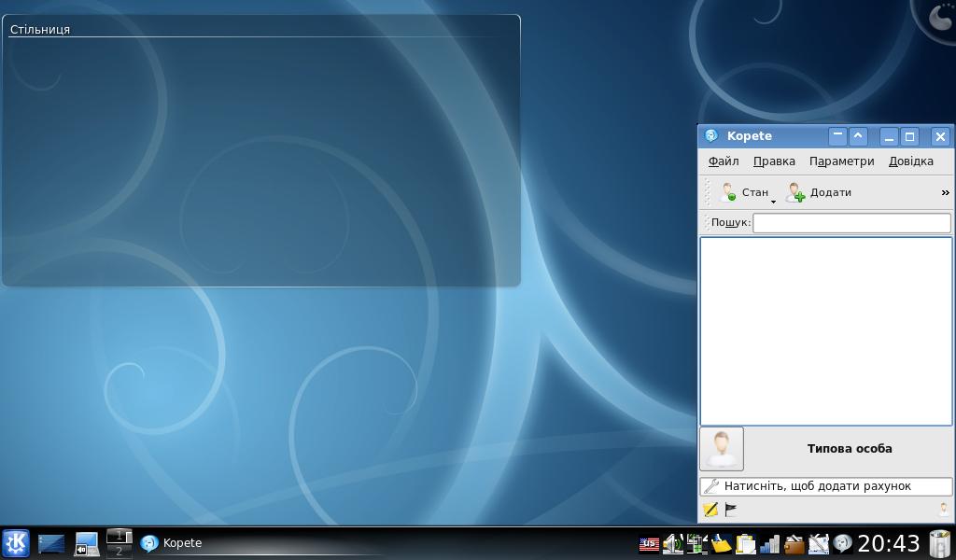The width and height of the screenshot is (956, 560).
Task: Click the Plasma cashew in top-right corner
Action: (940, 17)
